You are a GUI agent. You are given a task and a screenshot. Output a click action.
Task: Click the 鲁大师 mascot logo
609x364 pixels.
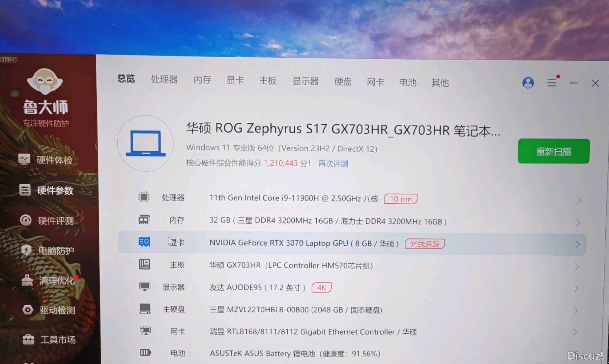tap(45, 82)
